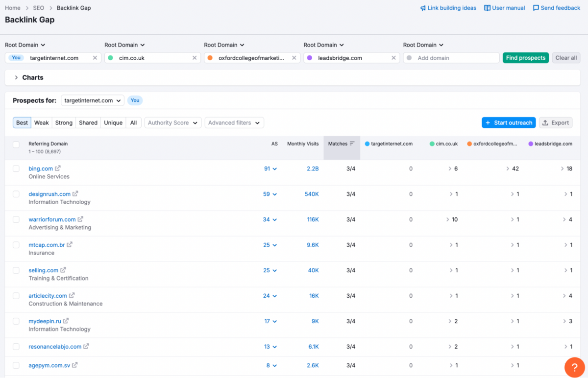Expand authority score 34 for warriorforum.com
588x378 pixels.
pyautogui.click(x=270, y=219)
